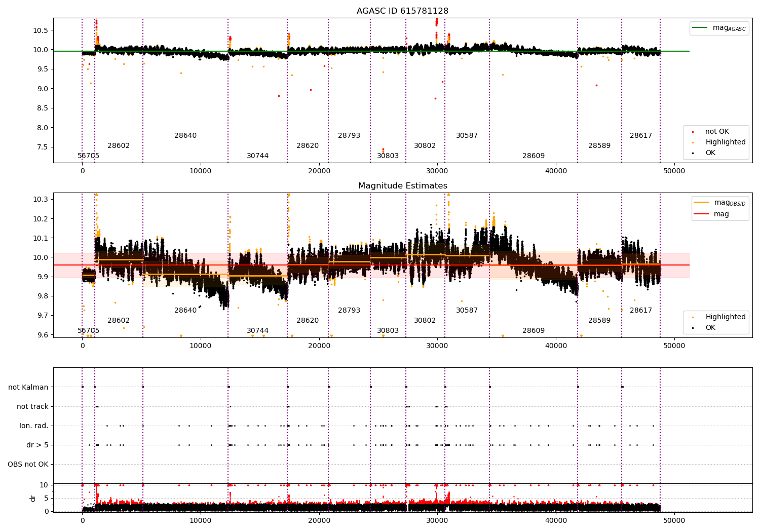The width and height of the screenshot is (760, 532).
Task: Click the 'Magnitude Estimates' subplot title
Action: 402,186
